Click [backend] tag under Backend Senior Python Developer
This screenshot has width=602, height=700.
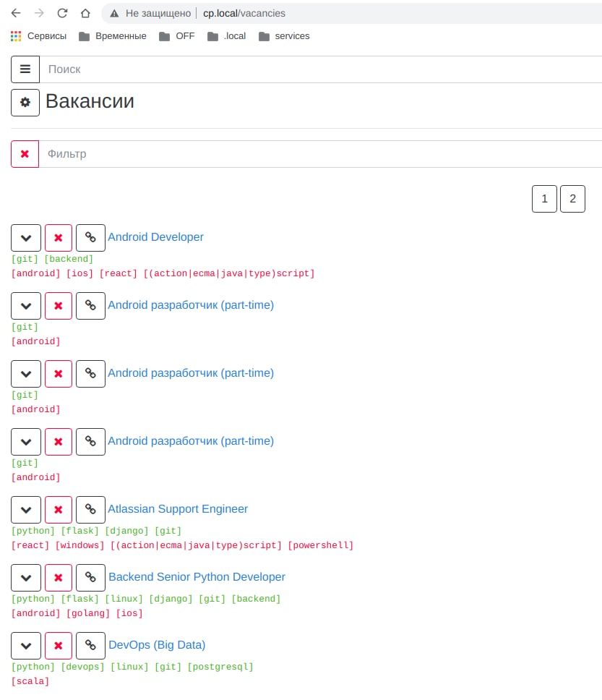tap(256, 599)
